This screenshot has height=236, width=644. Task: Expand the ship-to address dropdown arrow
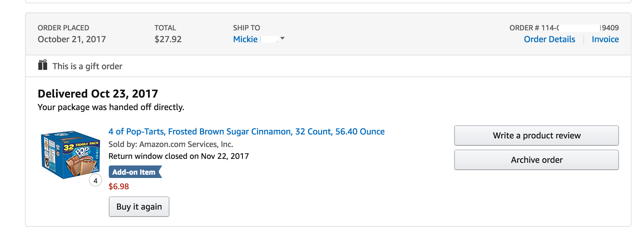tap(282, 39)
